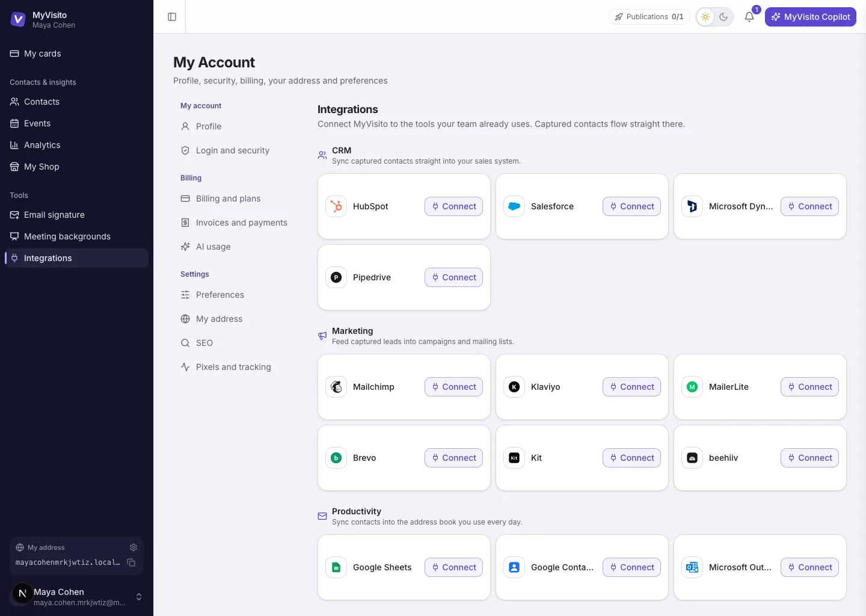This screenshot has width=866, height=616.
Task: Expand Maya Cohen account menu
Action: pos(139,597)
